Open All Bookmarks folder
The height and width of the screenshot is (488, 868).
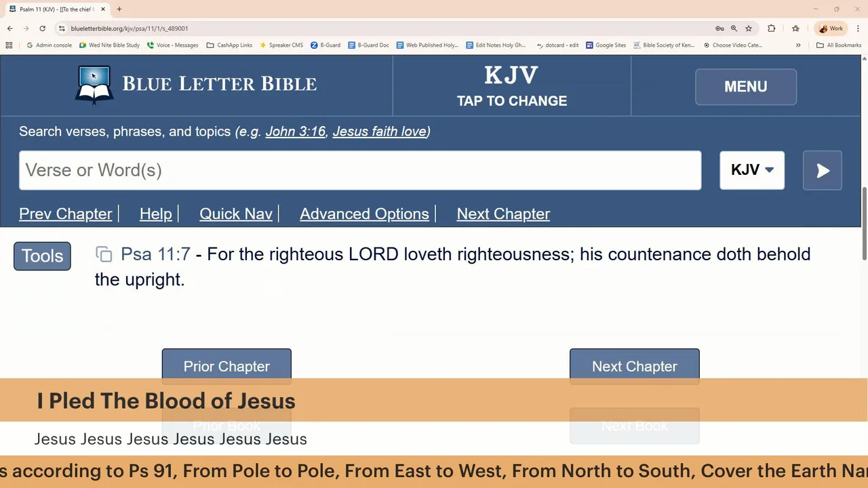tap(839, 45)
